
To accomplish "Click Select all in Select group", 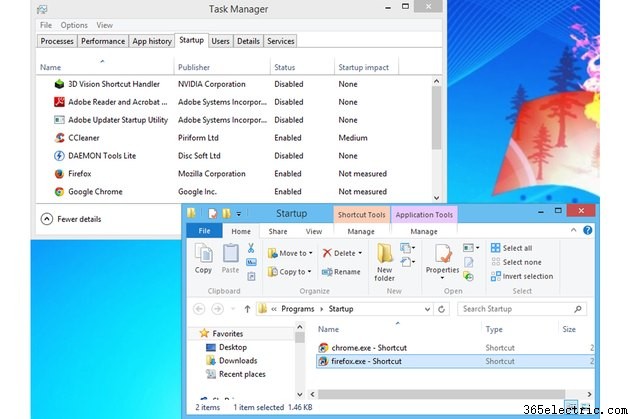I will tap(511, 248).
